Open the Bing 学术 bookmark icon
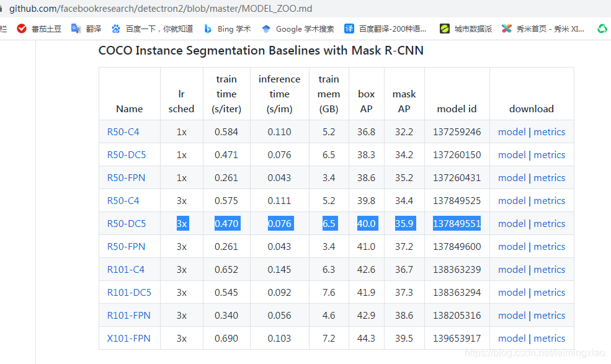Image resolution: width=611 pixels, height=364 pixels. click(x=208, y=29)
